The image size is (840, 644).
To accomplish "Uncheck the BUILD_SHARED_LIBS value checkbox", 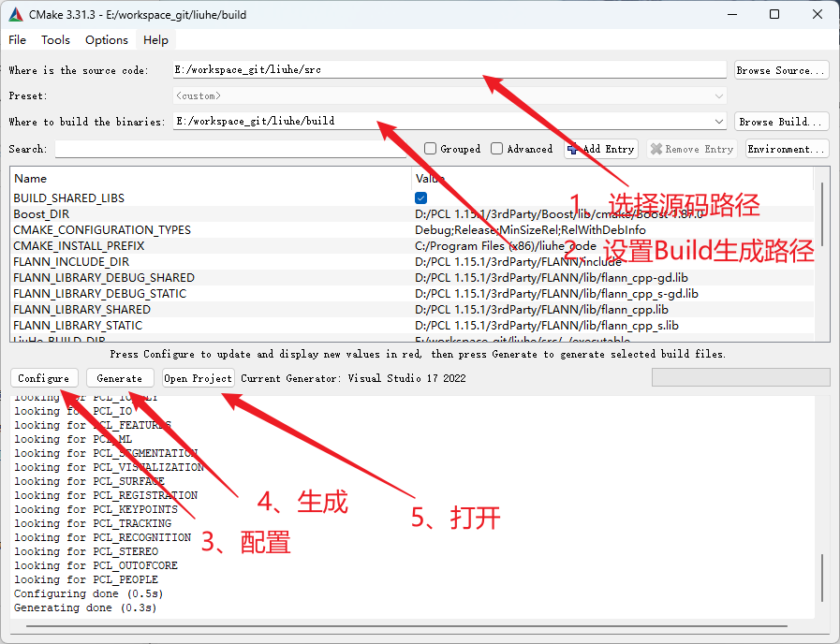I will click(x=421, y=198).
